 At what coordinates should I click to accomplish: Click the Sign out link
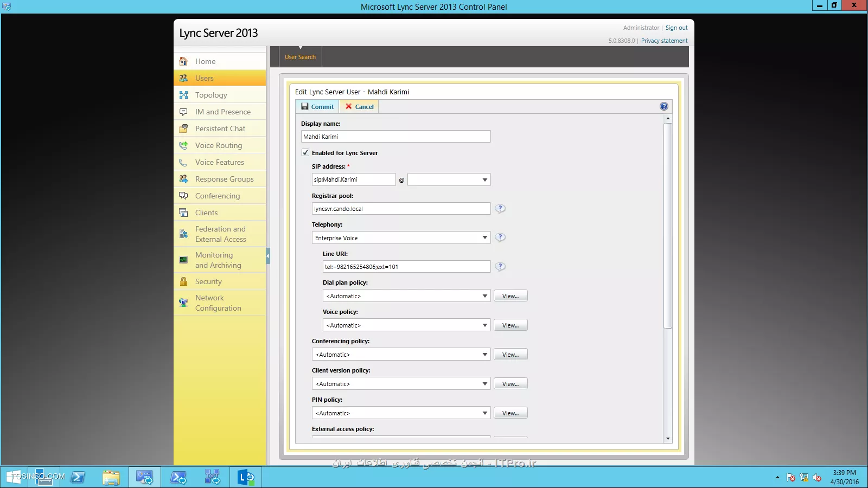pos(676,28)
